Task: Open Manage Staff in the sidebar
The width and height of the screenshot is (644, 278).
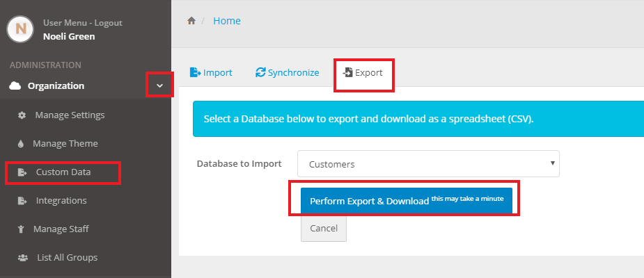Action: 61,229
